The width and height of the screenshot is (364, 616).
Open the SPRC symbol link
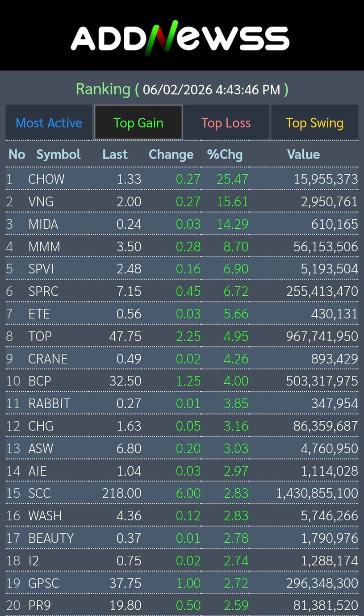tap(43, 291)
